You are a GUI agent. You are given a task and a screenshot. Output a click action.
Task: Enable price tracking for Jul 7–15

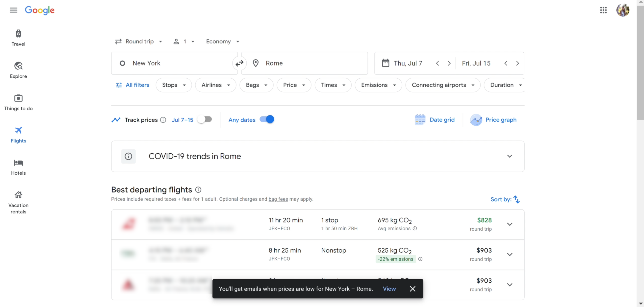tap(204, 120)
